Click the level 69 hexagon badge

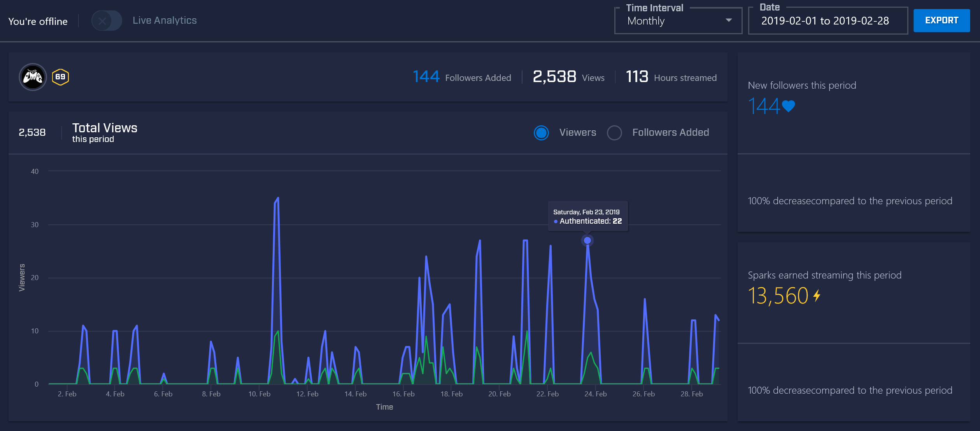[60, 77]
